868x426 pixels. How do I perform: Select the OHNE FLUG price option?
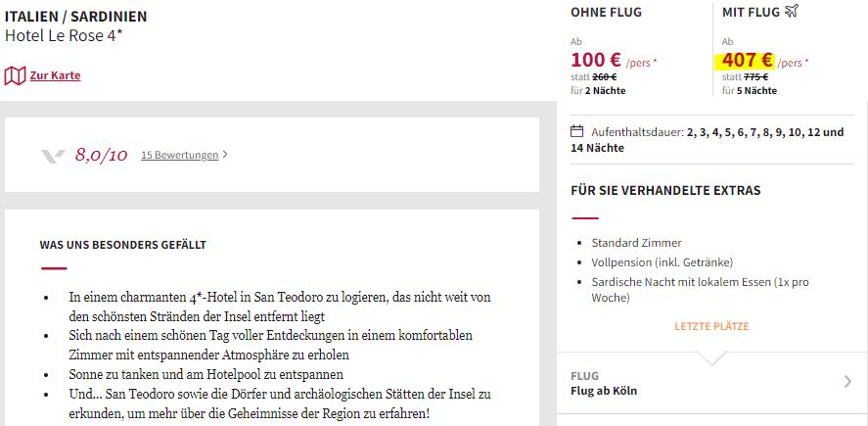[x=638, y=50]
